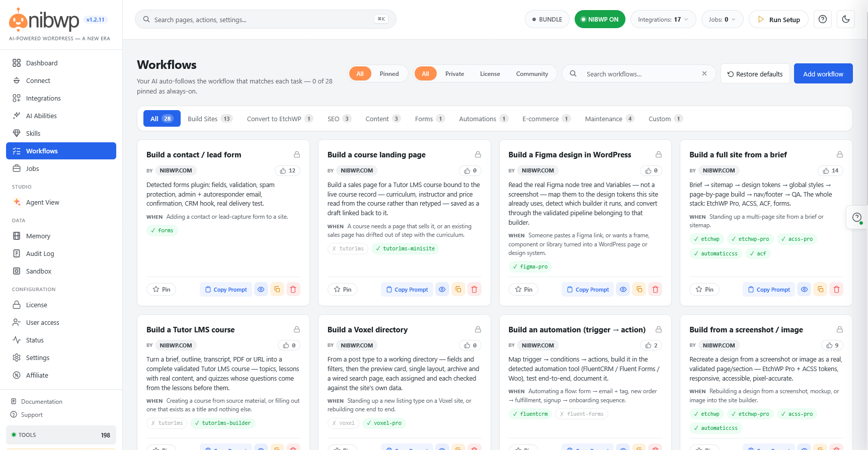Preview the Figma design workflow
Screen dimensions: 868x450
[x=623, y=289]
